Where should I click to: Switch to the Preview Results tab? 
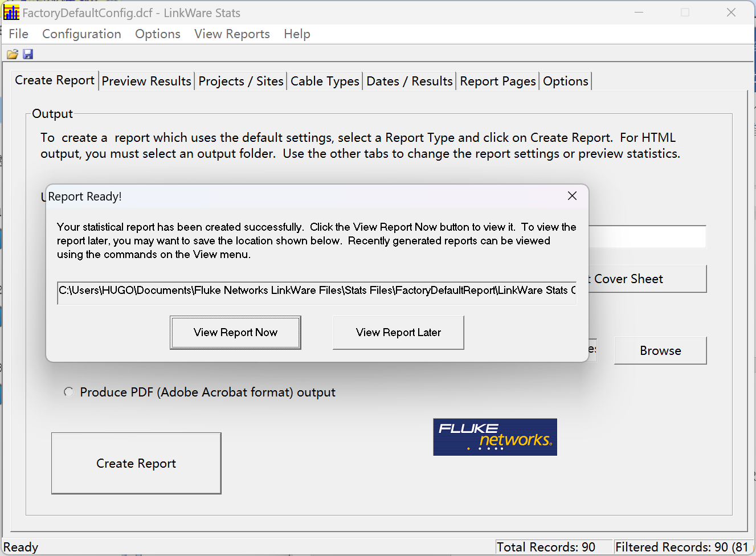point(146,81)
